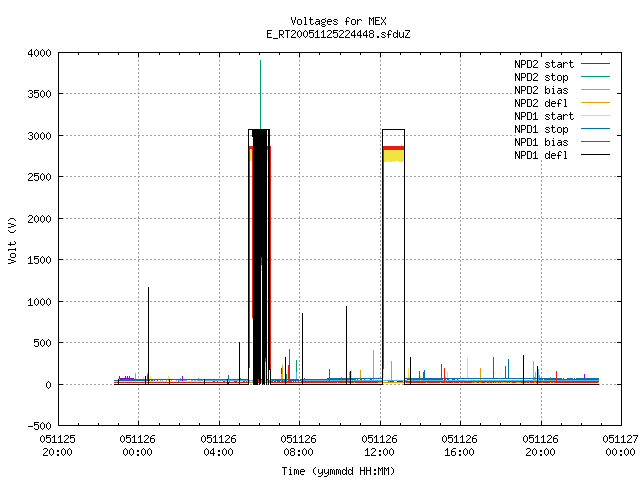The image size is (640, 480).
Task: Click the 'NPD2 start' legend label
Action: click(544, 64)
